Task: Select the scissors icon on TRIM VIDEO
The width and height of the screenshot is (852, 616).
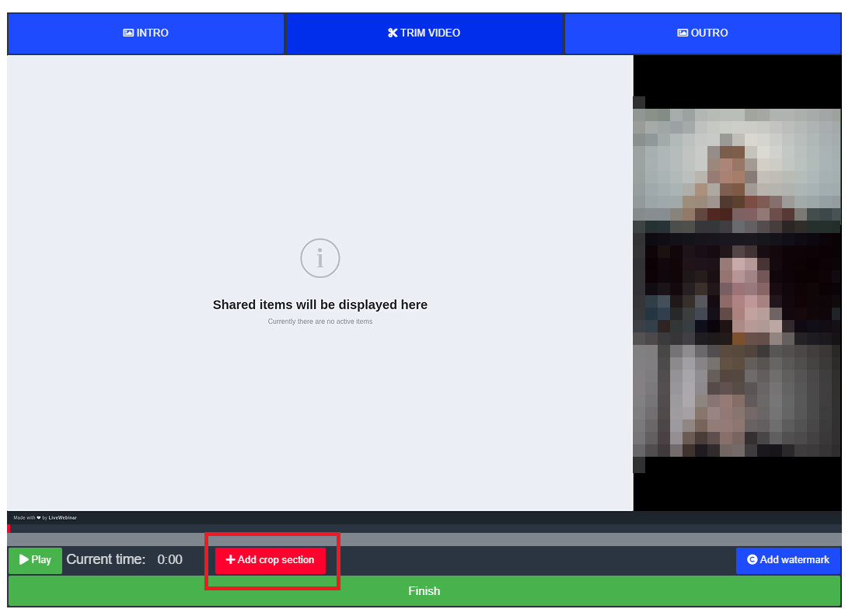Action: pyautogui.click(x=393, y=33)
